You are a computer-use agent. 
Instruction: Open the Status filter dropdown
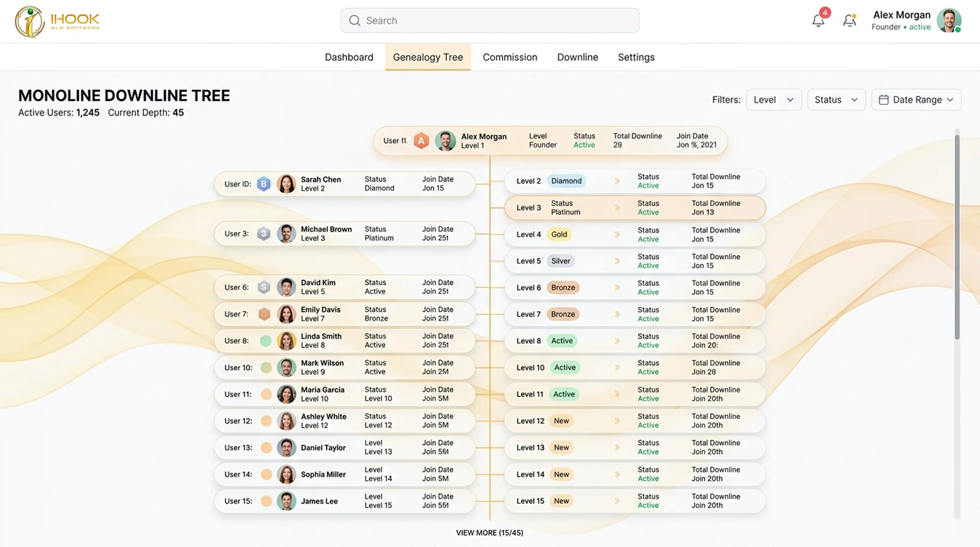pyautogui.click(x=836, y=100)
